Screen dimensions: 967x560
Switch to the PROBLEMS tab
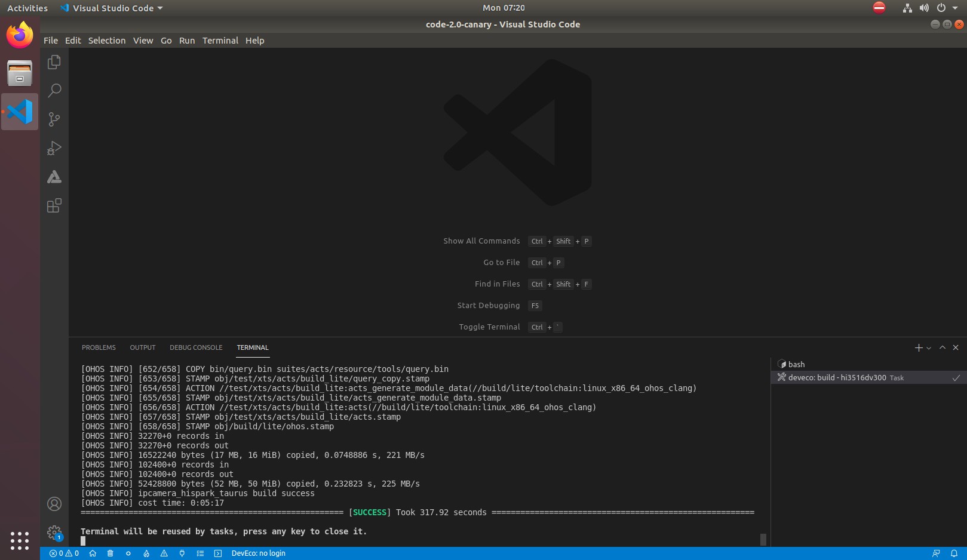99,347
